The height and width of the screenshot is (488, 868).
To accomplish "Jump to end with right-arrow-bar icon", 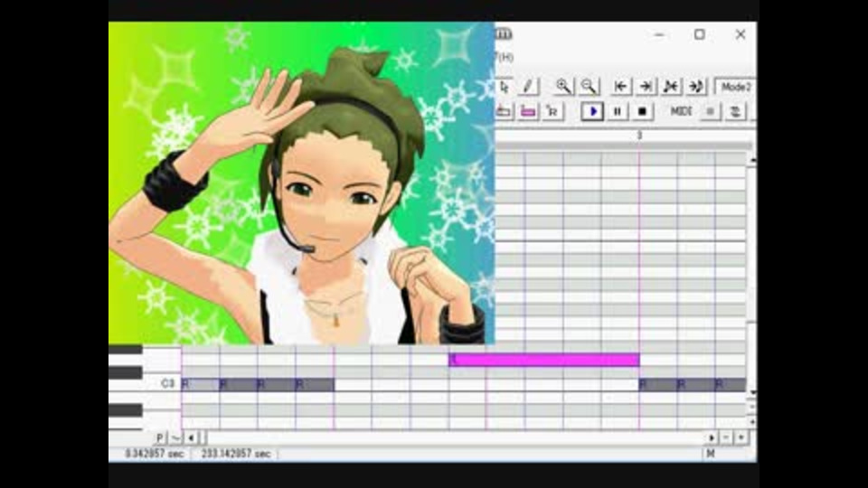I will (x=646, y=87).
